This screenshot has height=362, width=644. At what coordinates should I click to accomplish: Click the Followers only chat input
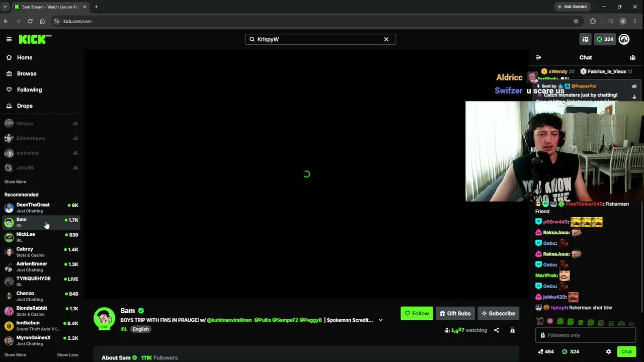pos(586,335)
